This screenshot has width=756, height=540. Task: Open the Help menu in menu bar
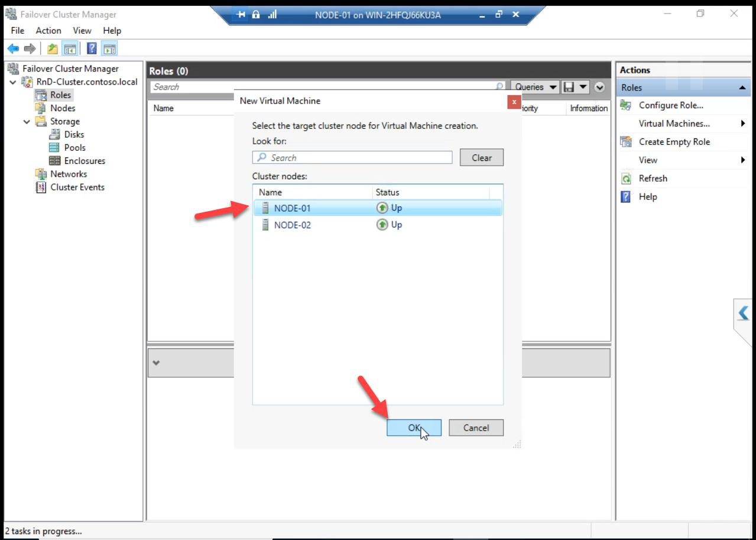(112, 30)
